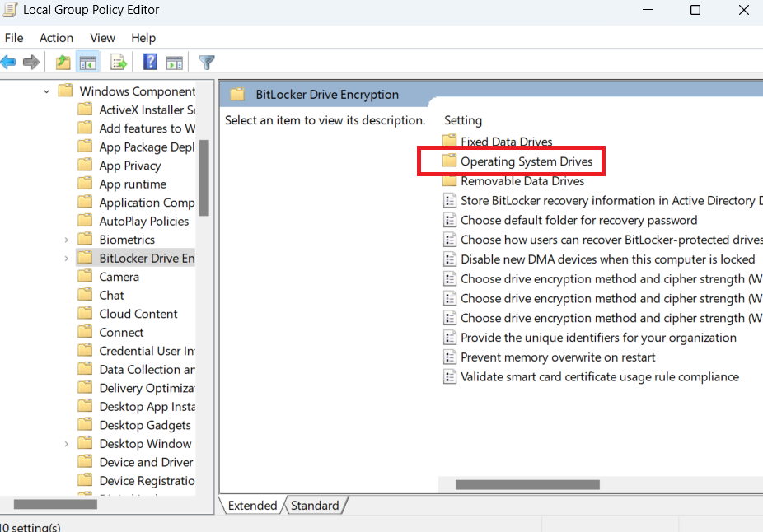Click the tree pane horizontal scrollbar thumb
The image size is (763, 532).
click(55, 504)
